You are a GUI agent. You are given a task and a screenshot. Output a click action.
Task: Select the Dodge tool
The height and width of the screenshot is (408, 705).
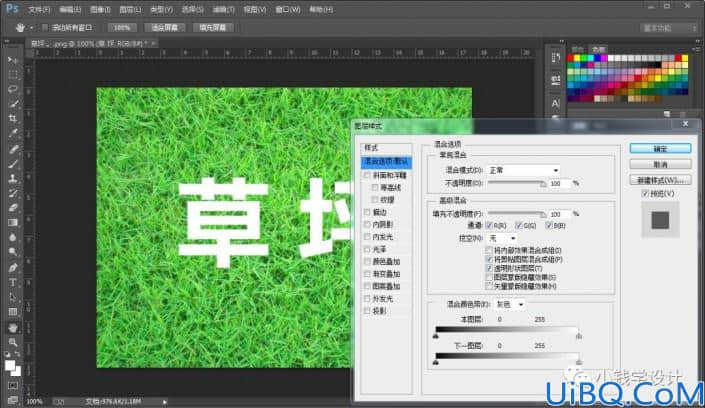[x=13, y=253]
